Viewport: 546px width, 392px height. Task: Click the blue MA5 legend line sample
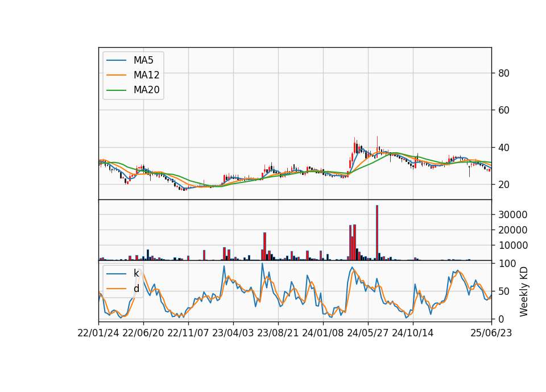[x=116, y=60]
